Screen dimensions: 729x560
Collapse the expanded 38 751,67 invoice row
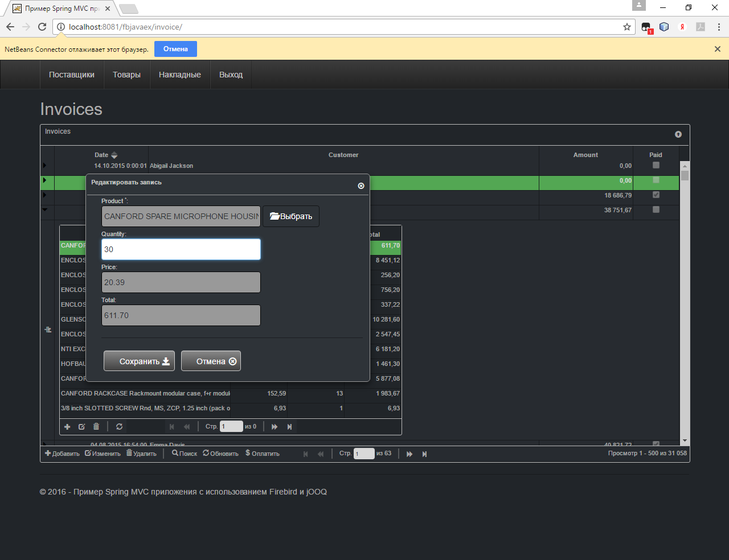44,210
